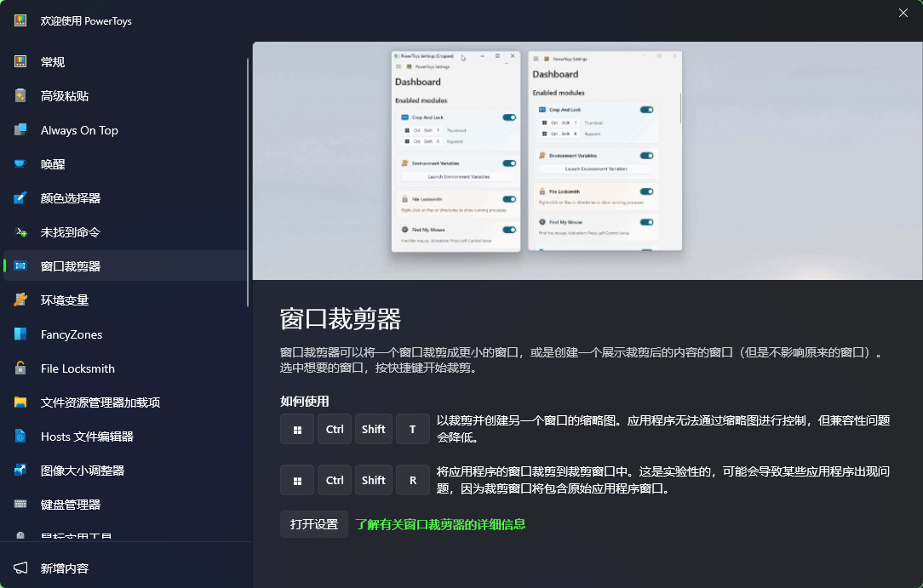923x588 pixels.
Task: Open the Always On Top page
Action: [x=125, y=130]
